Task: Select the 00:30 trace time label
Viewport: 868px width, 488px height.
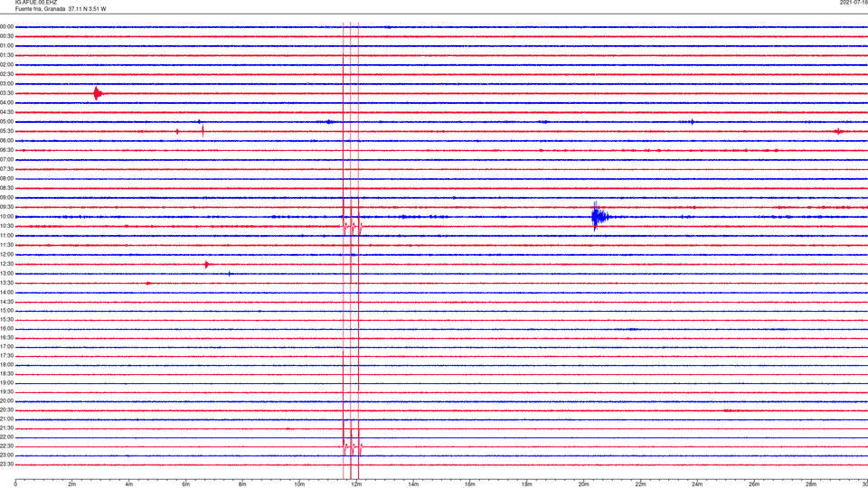Action: [7, 36]
